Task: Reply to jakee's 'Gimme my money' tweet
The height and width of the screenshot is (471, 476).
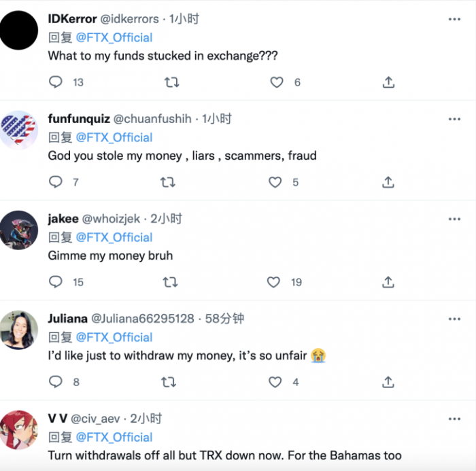Action: (56, 282)
